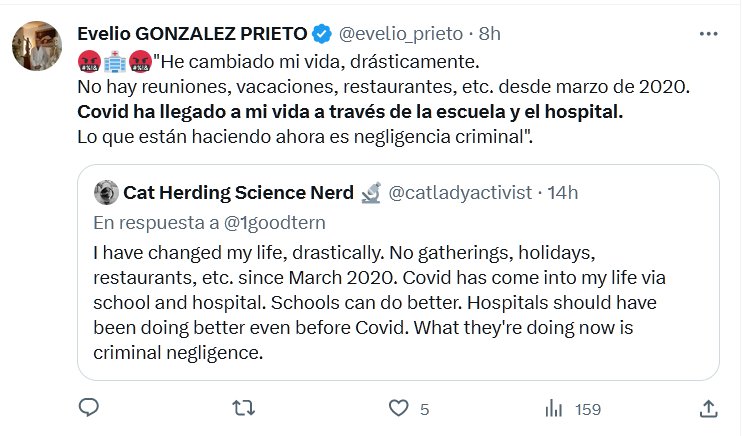Screen dimensions: 742x436
Task: Open the view analytics bar chart icon
Action: click(553, 408)
